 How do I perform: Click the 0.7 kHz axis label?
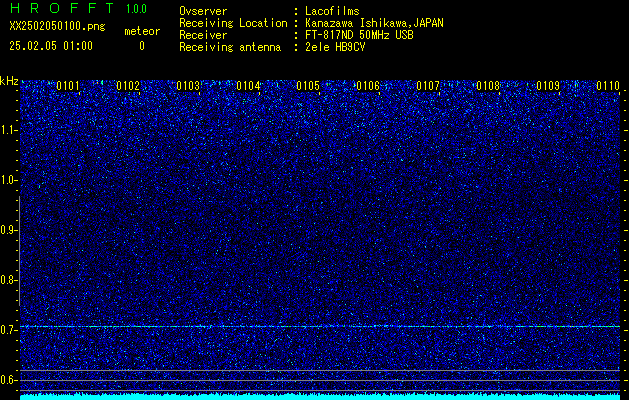8,330
